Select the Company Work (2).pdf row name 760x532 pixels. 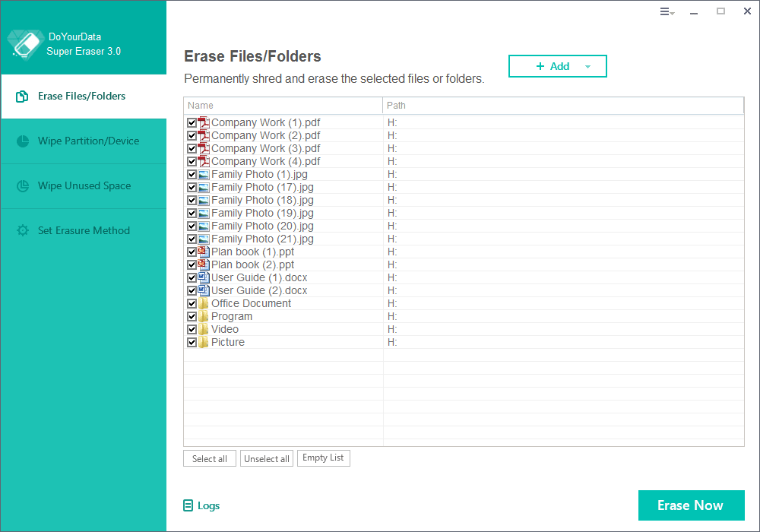[265, 136]
